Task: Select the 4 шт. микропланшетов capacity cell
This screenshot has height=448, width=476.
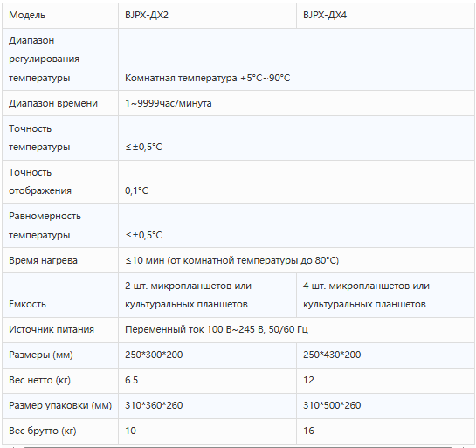Action: click(x=385, y=295)
